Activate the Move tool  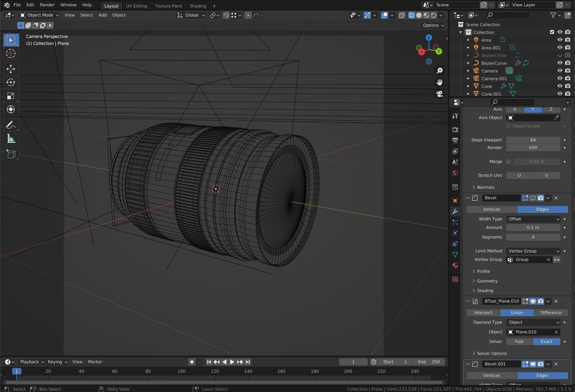click(x=11, y=69)
